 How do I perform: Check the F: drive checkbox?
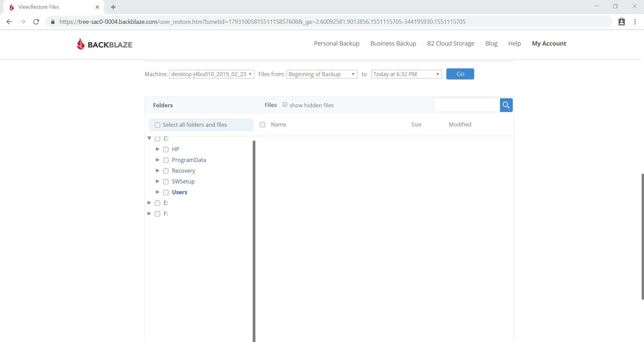(157, 214)
